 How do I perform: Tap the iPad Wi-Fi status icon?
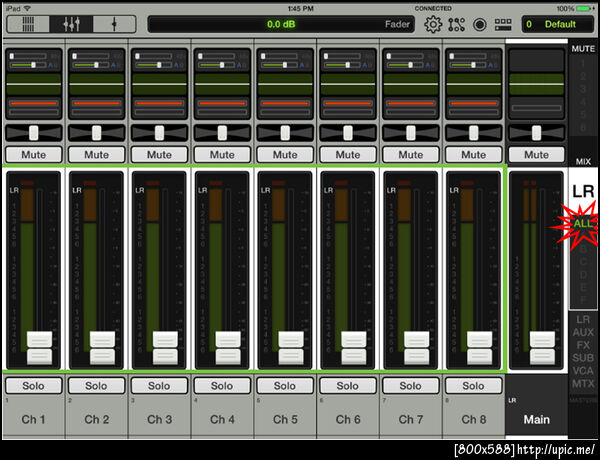click(x=27, y=8)
